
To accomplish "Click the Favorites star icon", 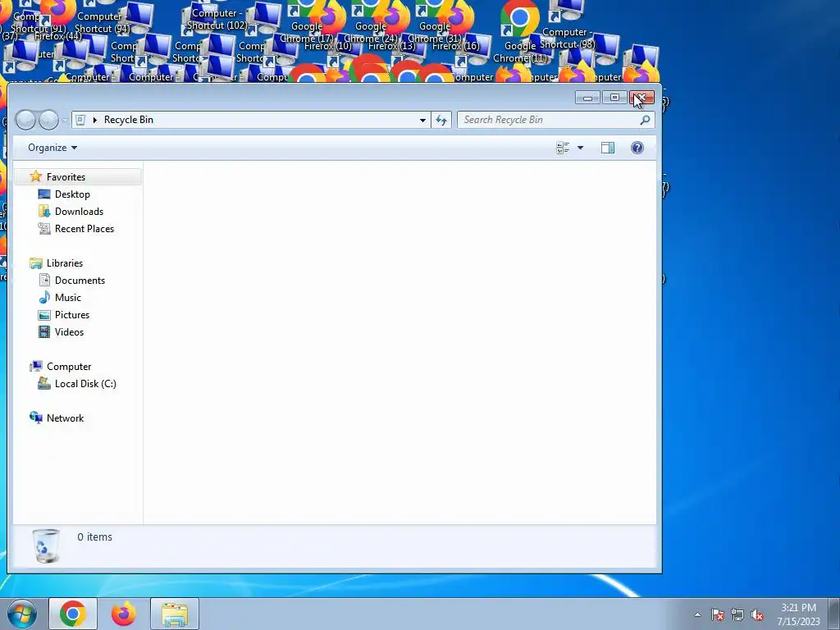I will [x=36, y=176].
